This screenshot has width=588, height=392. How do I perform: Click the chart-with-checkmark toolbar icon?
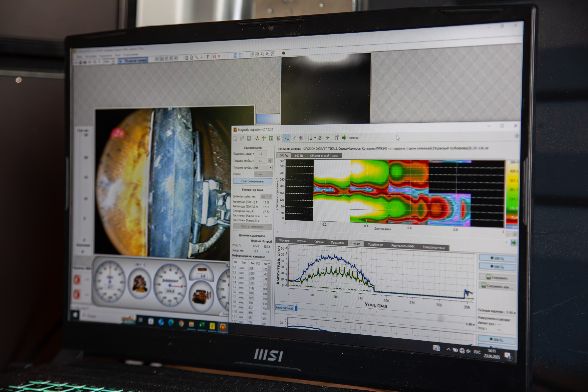tap(320, 138)
